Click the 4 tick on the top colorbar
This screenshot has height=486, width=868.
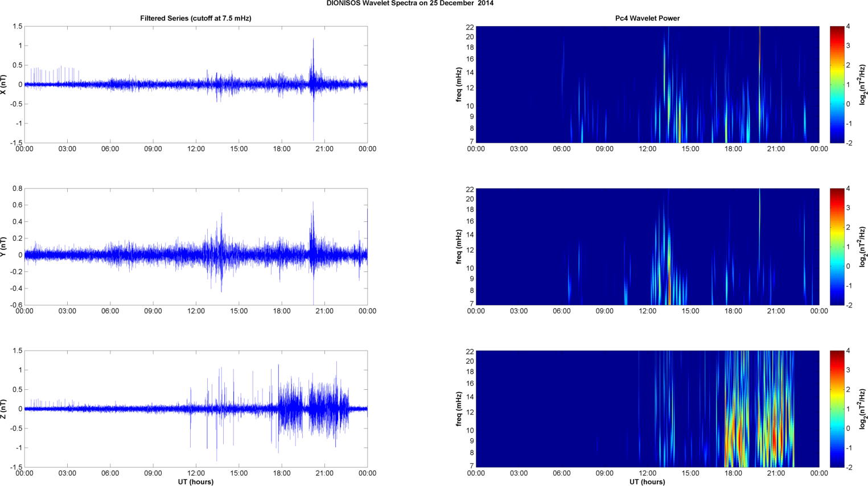point(848,27)
